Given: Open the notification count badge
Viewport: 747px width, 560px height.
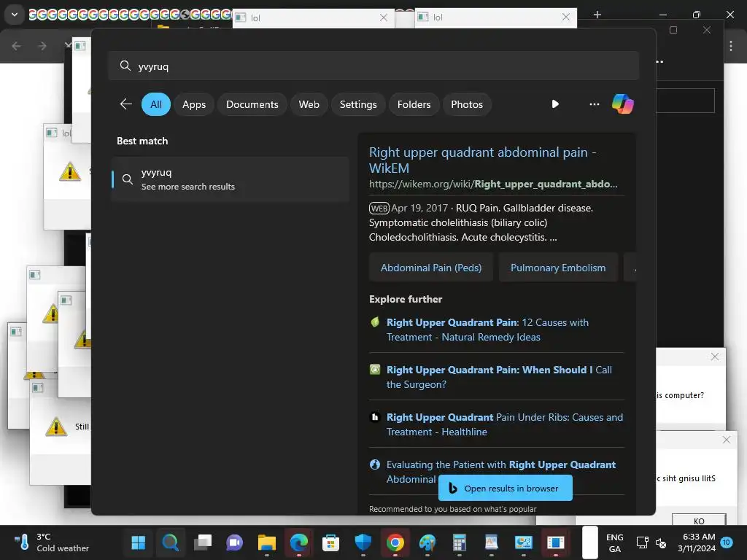Looking at the screenshot, I should [x=727, y=542].
